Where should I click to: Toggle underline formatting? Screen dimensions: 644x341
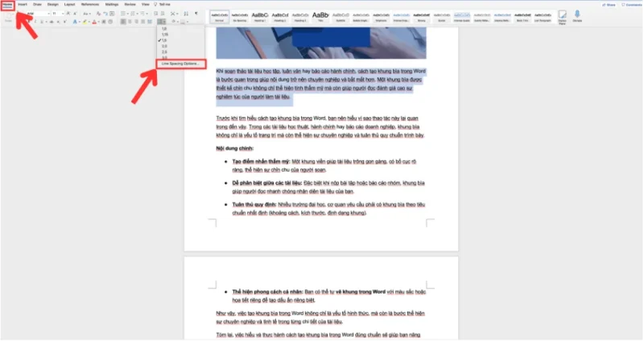(42, 22)
